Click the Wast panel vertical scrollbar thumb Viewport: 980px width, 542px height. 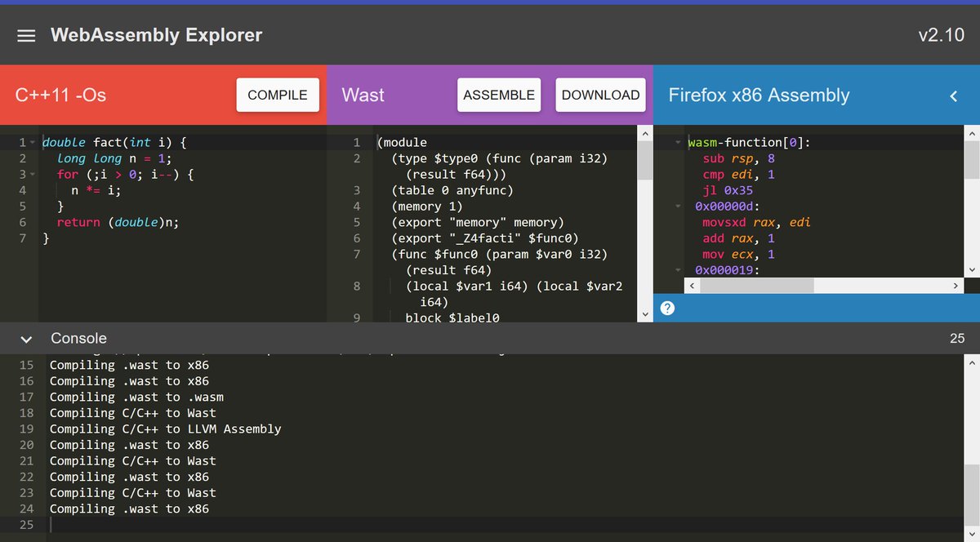tap(644, 160)
